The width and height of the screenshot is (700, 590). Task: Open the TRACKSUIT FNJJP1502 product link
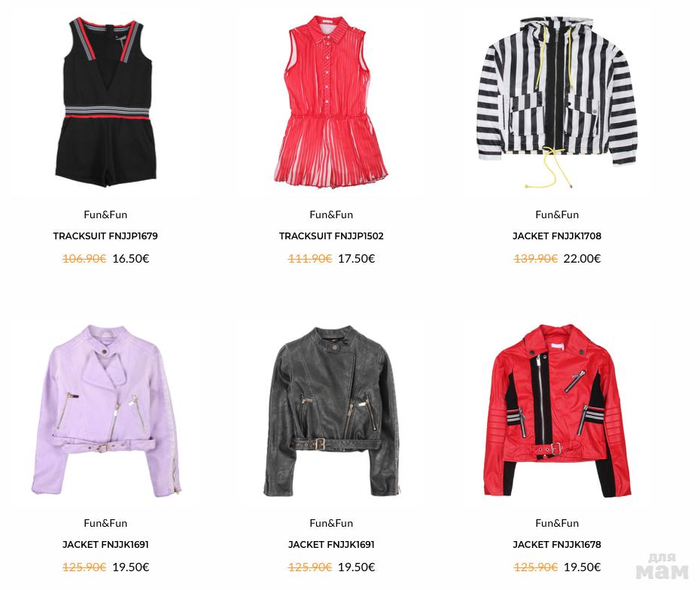pos(331,236)
